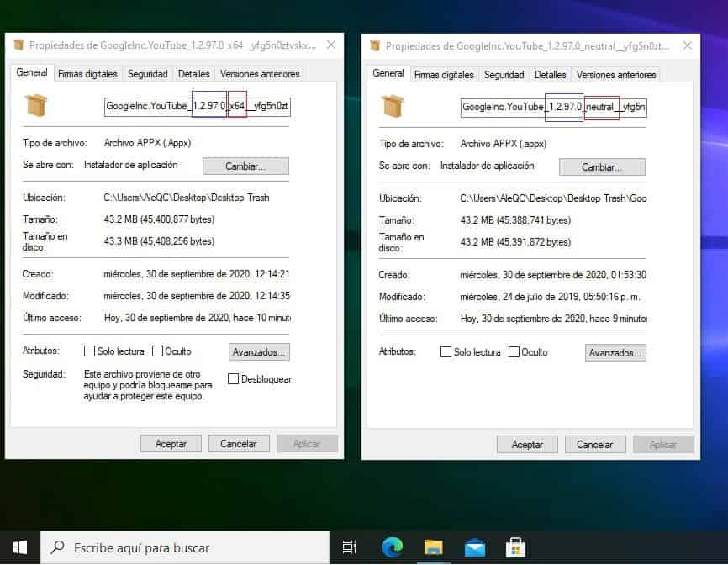Viewport: 728px width, 565px height.
Task: Check Oculto in the neutral window
Action: coord(514,352)
